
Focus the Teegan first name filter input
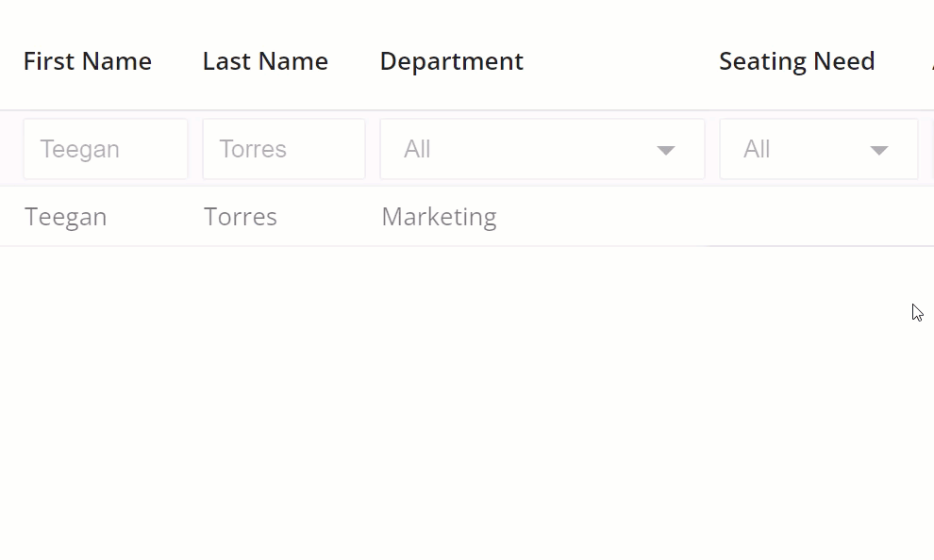click(x=105, y=149)
